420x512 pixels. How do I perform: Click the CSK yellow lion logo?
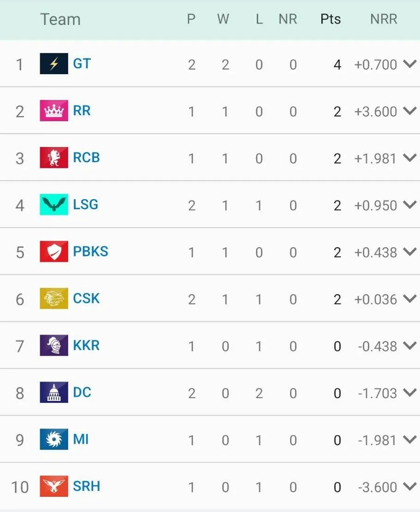pyautogui.click(x=54, y=299)
